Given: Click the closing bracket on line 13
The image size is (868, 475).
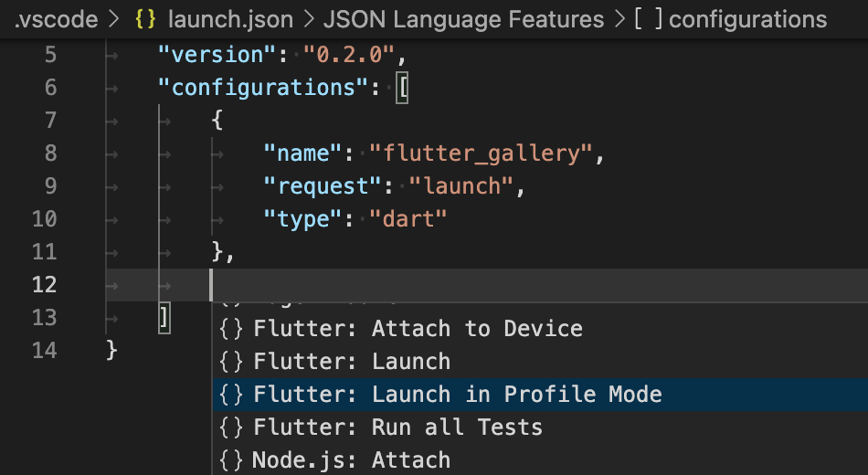Looking at the screenshot, I should tap(164, 318).
